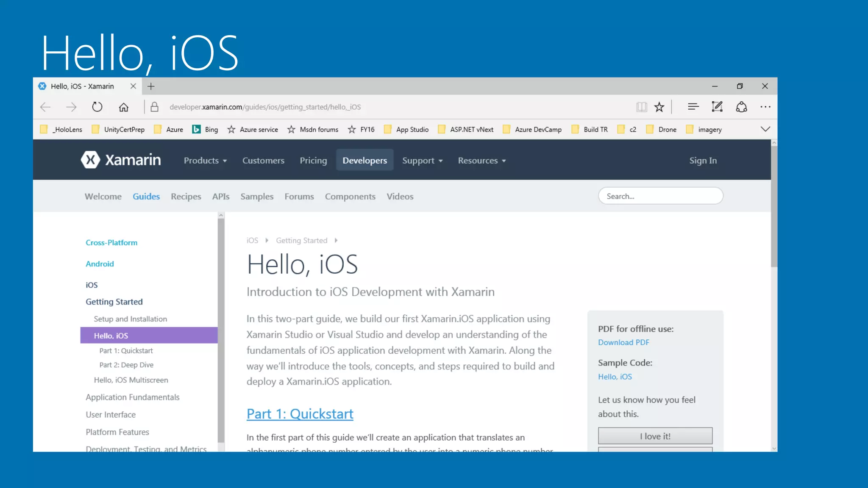
Task: Click the address bar URL
Action: point(265,107)
